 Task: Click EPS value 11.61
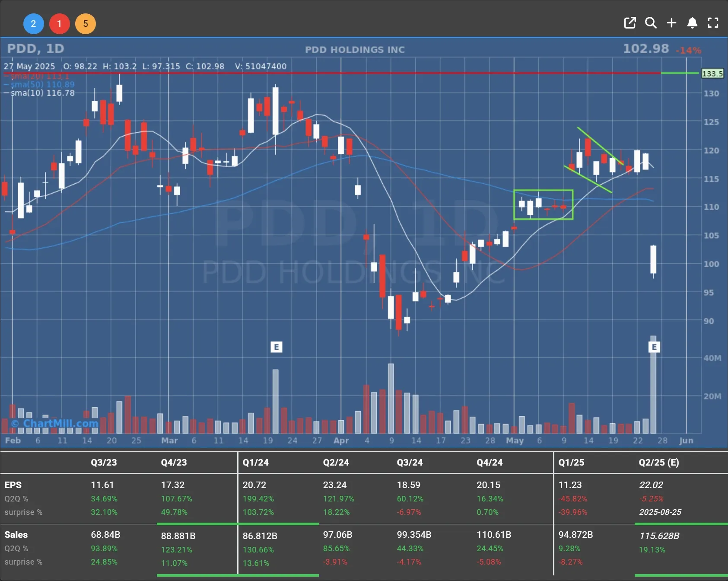[102, 485]
